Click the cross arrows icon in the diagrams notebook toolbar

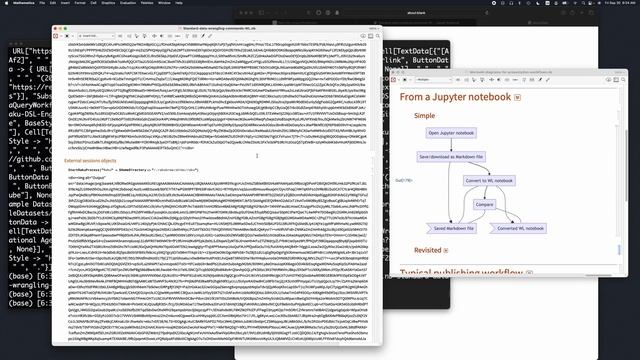(491, 80)
